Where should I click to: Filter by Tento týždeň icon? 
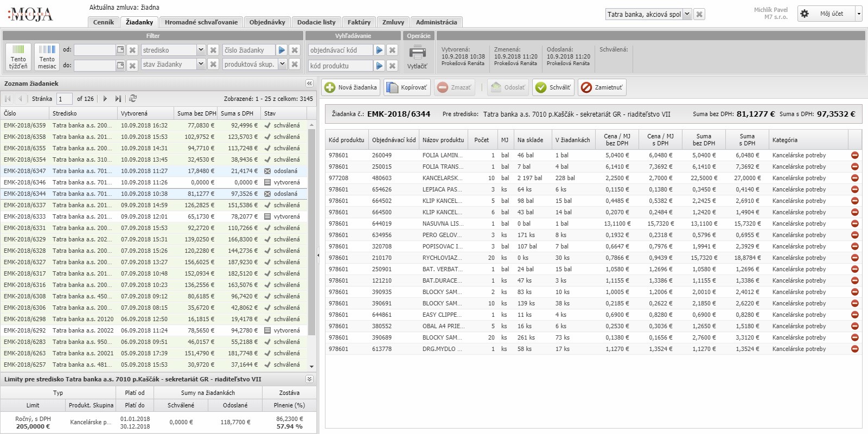point(18,56)
